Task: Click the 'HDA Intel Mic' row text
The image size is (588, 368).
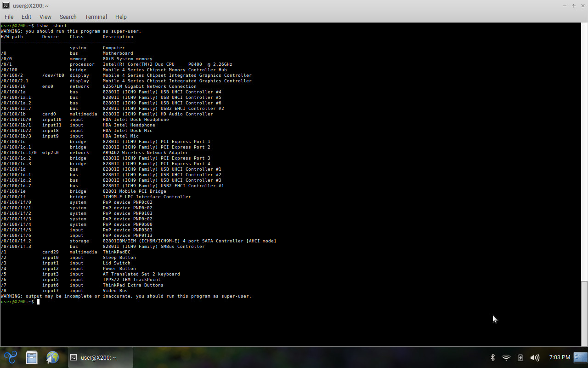Action: (x=121, y=136)
